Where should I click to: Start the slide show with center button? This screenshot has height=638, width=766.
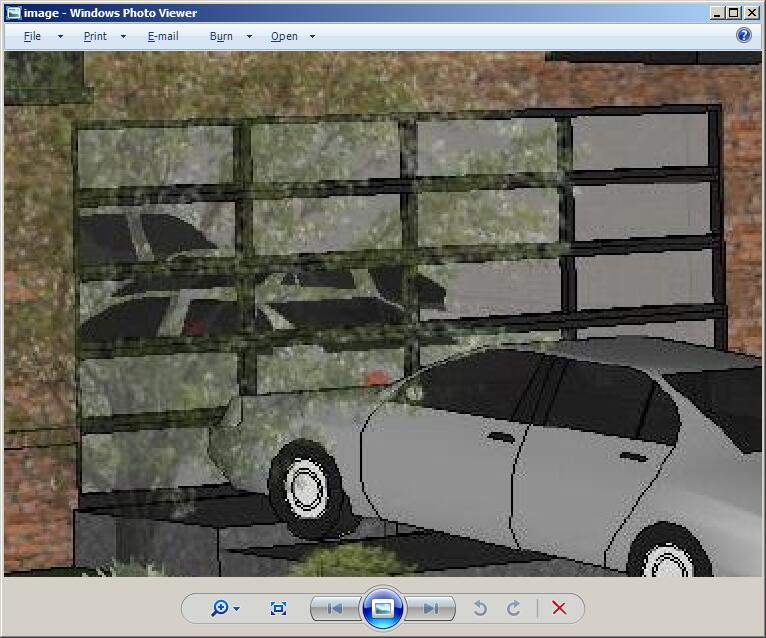[383, 608]
